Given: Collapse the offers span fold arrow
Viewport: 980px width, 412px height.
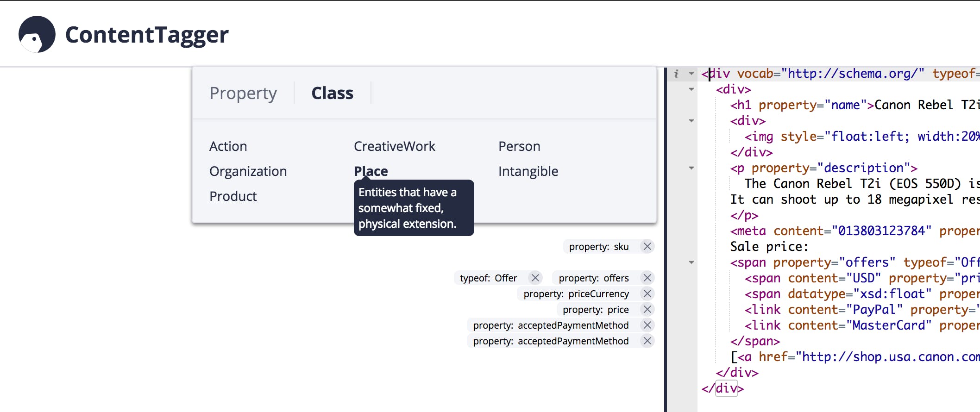Looking at the screenshot, I should point(691,262).
